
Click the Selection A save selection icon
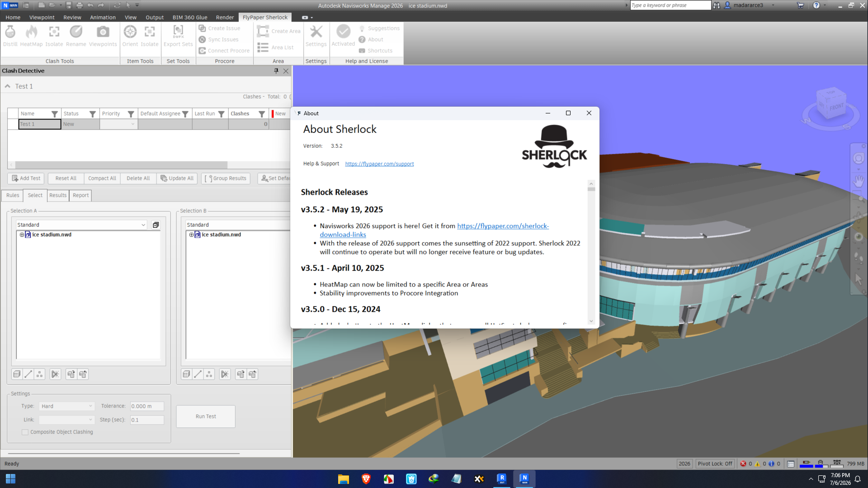[x=156, y=225]
